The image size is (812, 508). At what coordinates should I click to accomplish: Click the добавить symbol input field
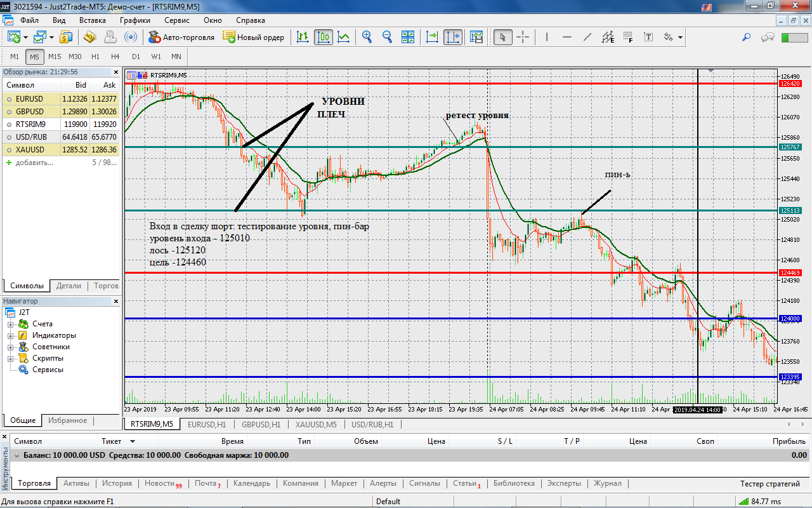[x=35, y=163]
